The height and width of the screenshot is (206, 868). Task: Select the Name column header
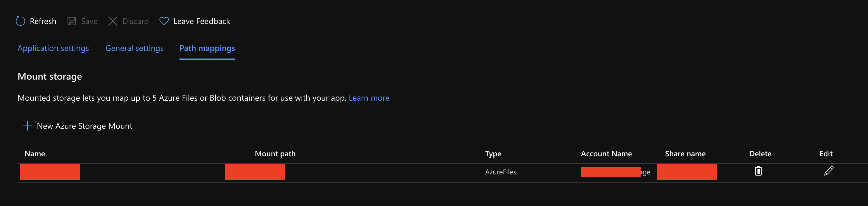click(35, 153)
